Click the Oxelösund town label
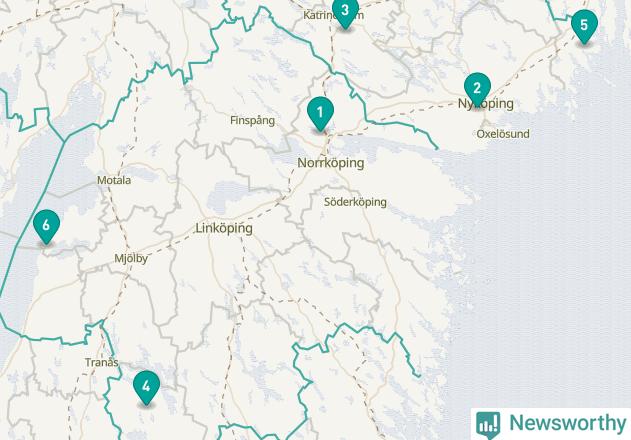The height and width of the screenshot is (440, 631). pyautogui.click(x=503, y=134)
